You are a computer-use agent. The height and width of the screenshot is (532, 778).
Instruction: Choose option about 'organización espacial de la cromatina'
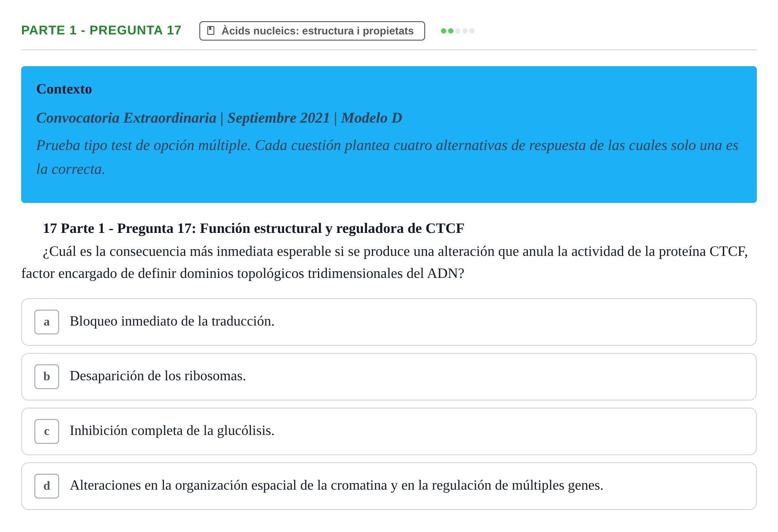coord(389,486)
